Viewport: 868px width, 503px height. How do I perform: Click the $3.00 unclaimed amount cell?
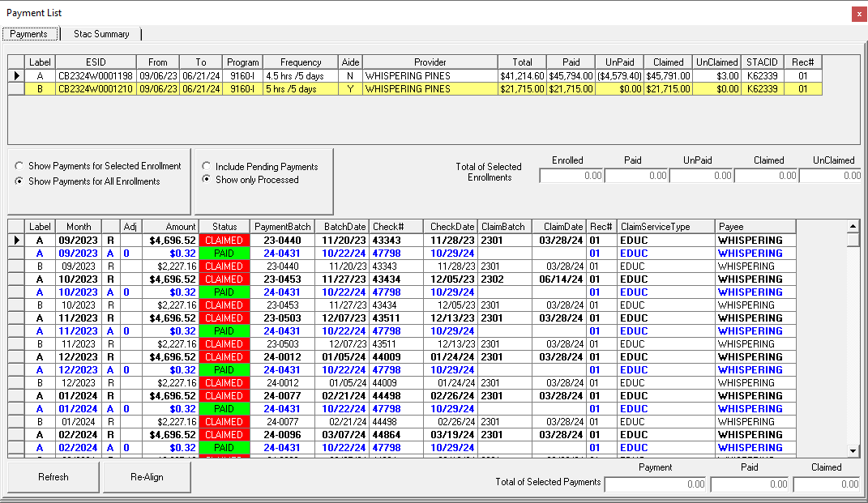point(717,76)
